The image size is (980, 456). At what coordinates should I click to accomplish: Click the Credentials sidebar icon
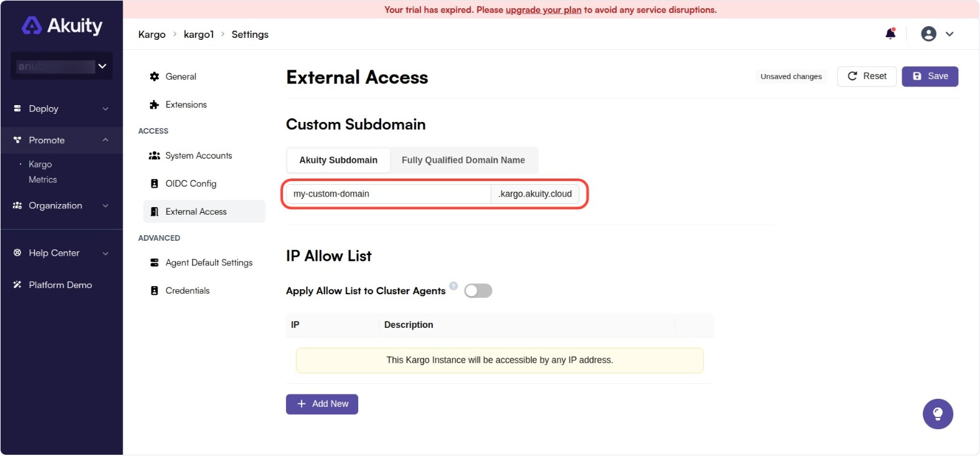[x=154, y=290]
